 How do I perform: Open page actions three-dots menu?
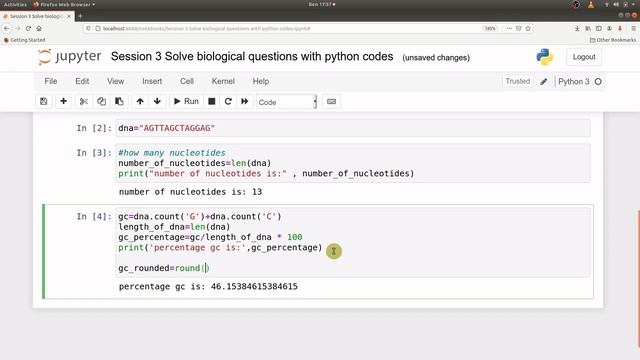509,29
